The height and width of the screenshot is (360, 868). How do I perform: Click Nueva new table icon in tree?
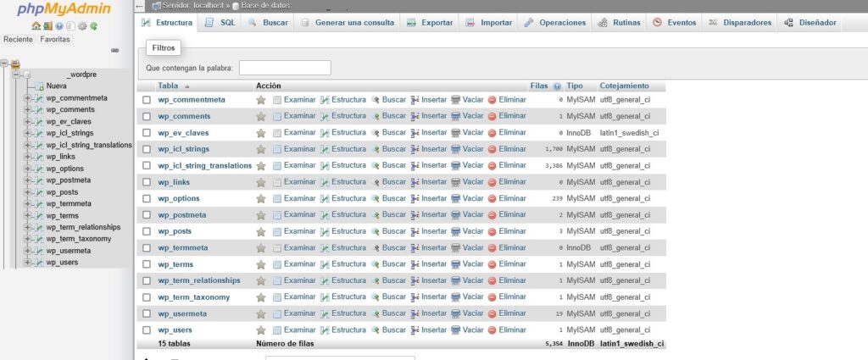pyautogui.click(x=39, y=86)
